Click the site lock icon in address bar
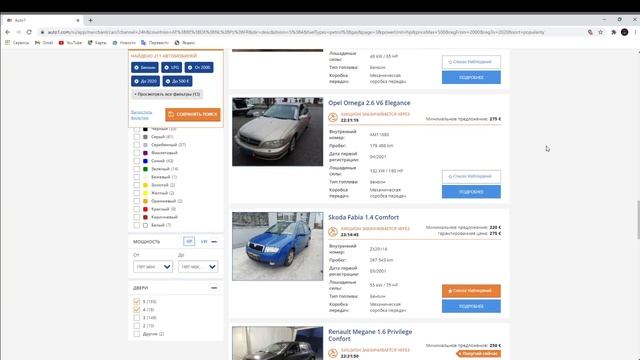This screenshot has width=640, height=360. [42, 32]
